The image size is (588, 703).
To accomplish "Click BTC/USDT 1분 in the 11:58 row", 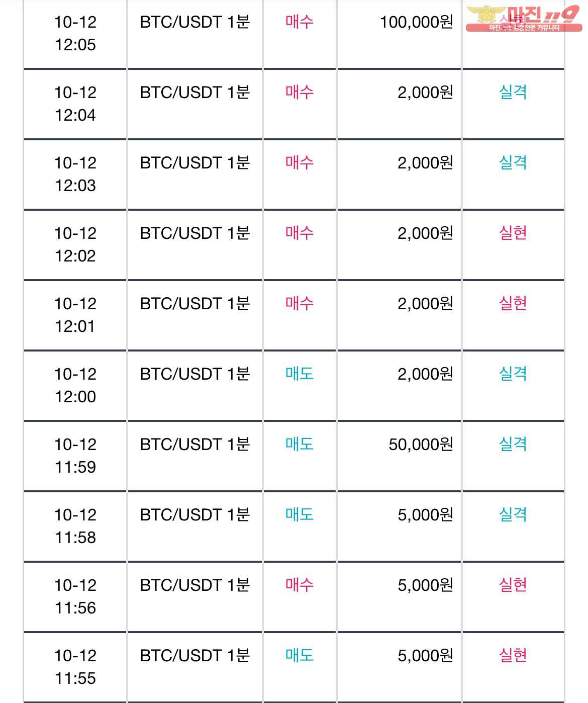I will [x=195, y=515].
